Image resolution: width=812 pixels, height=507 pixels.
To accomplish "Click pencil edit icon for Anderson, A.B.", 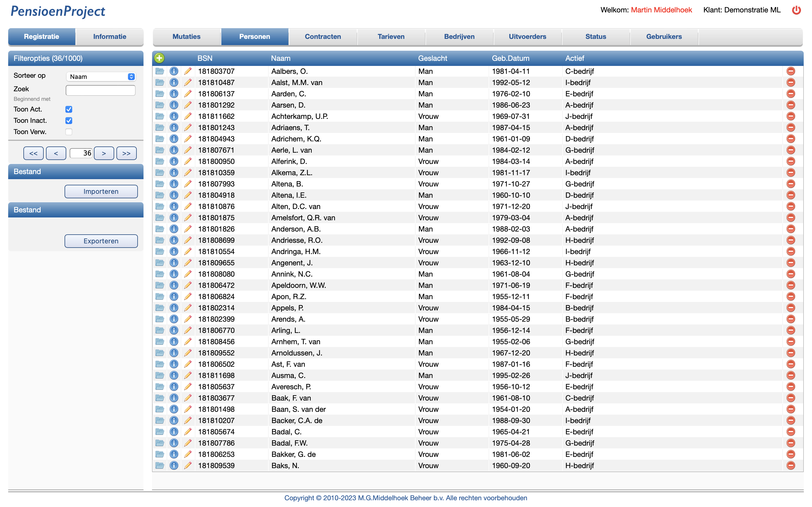I will (188, 229).
